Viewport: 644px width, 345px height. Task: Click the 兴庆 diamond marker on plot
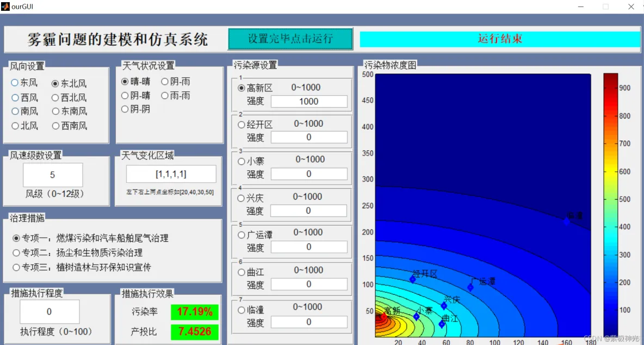[444, 306]
